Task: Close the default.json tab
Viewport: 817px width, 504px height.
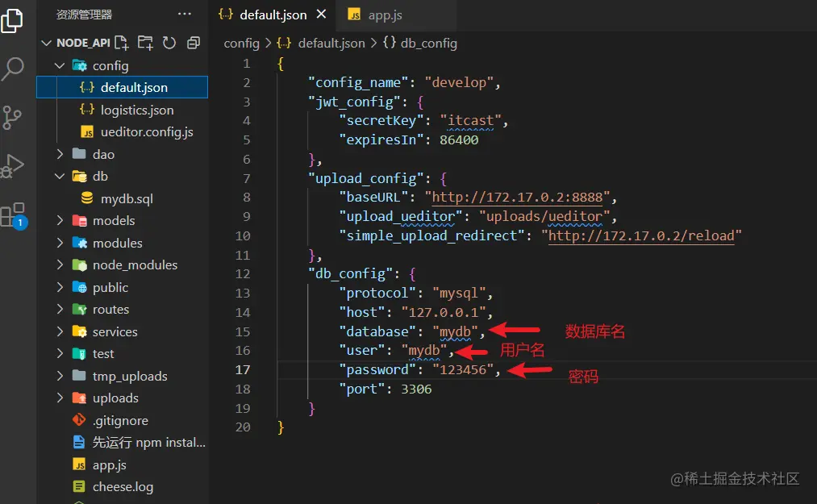Action: [322, 14]
